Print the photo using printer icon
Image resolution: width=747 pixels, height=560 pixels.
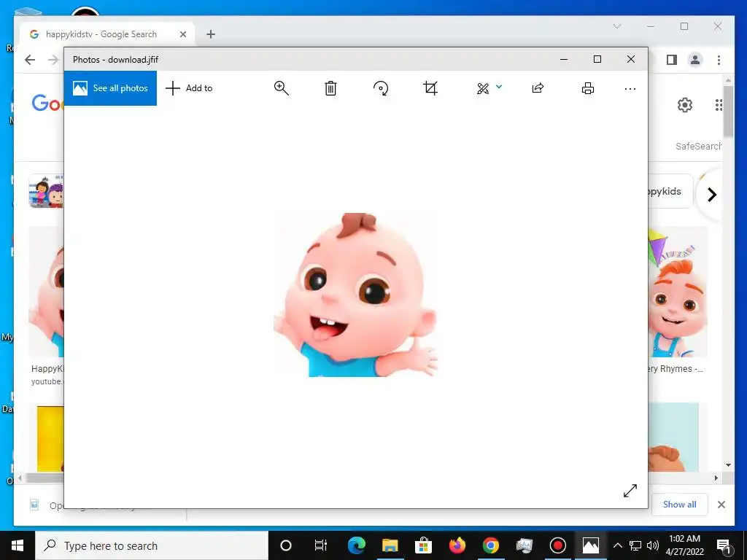point(588,88)
